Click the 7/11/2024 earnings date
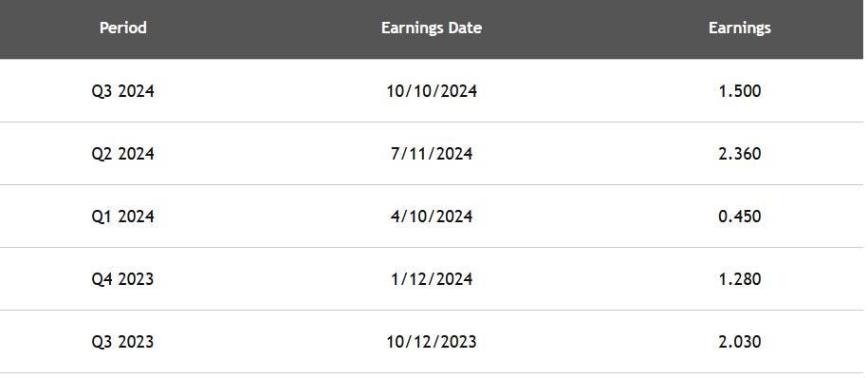The image size is (868, 378). coord(432,154)
